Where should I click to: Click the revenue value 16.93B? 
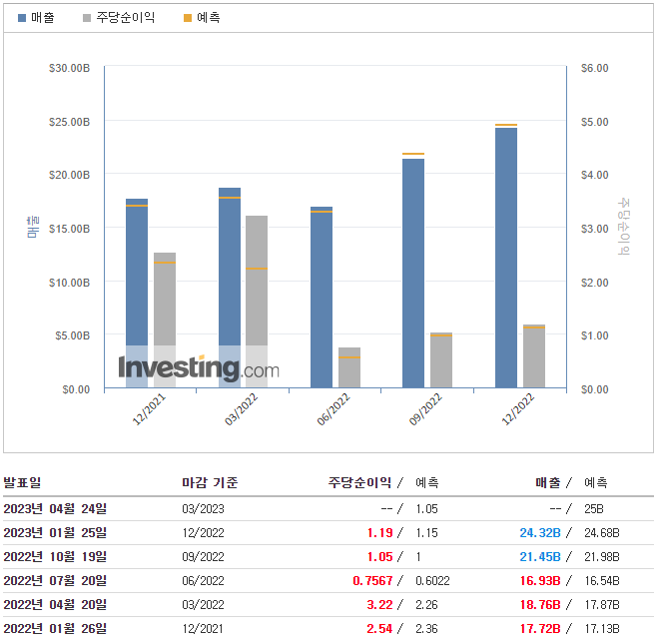click(x=540, y=581)
